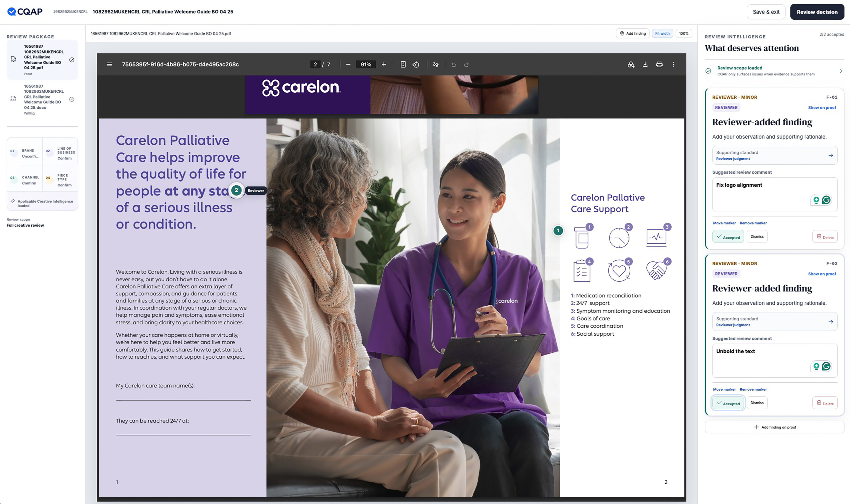
Task: Click the Grammarly icon in Fix logo alignment box
Action: pos(826,200)
